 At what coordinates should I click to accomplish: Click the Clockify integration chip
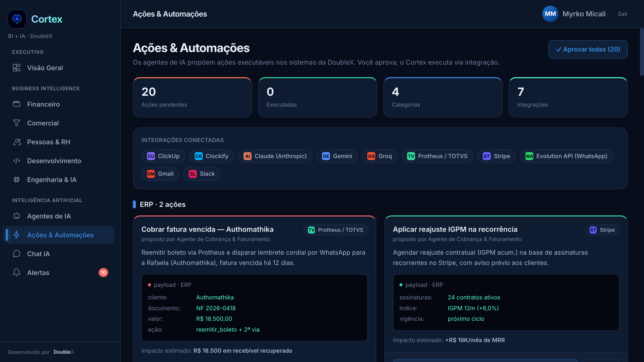(x=211, y=156)
